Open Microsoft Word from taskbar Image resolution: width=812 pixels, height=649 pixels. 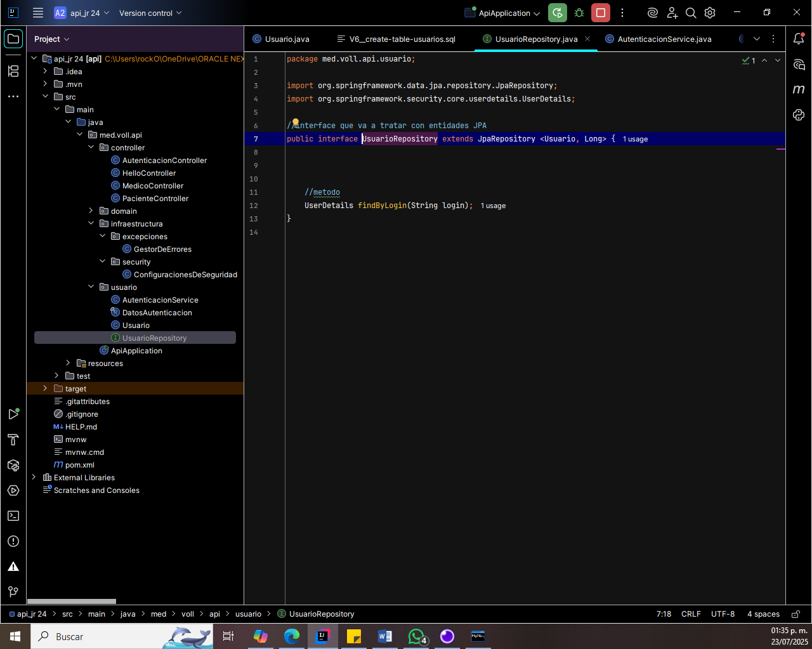(x=385, y=636)
